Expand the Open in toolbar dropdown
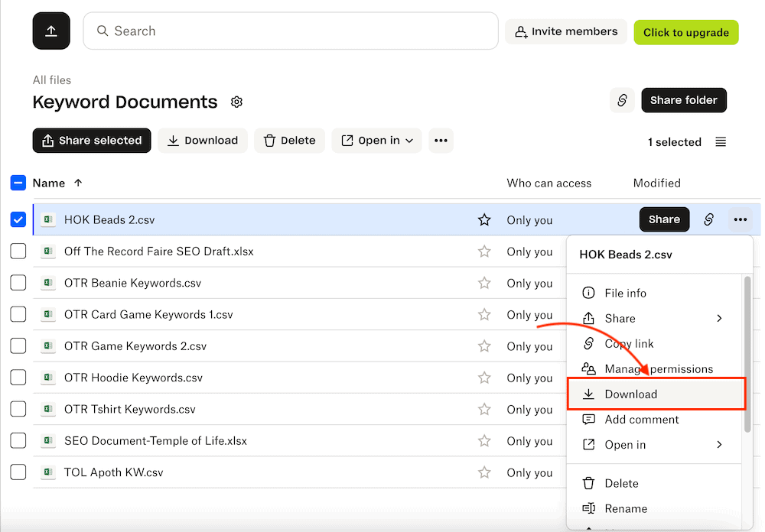 tap(376, 141)
